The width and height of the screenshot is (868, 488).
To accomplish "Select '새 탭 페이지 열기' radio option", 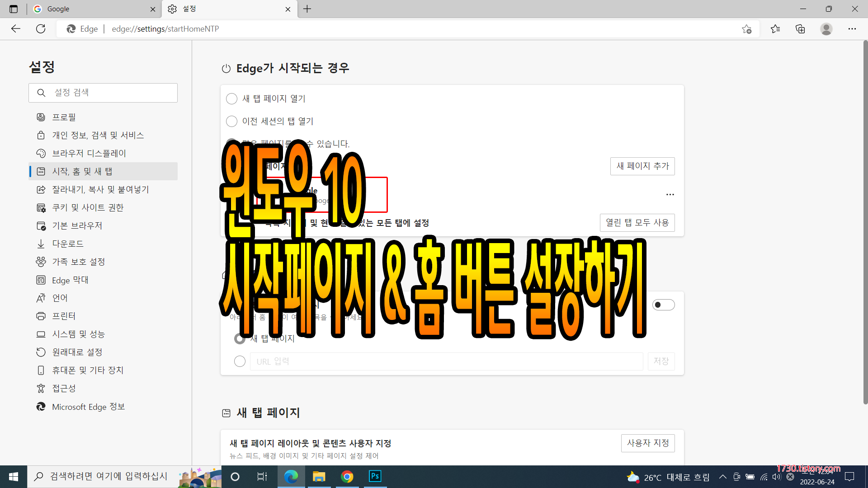I will (231, 99).
